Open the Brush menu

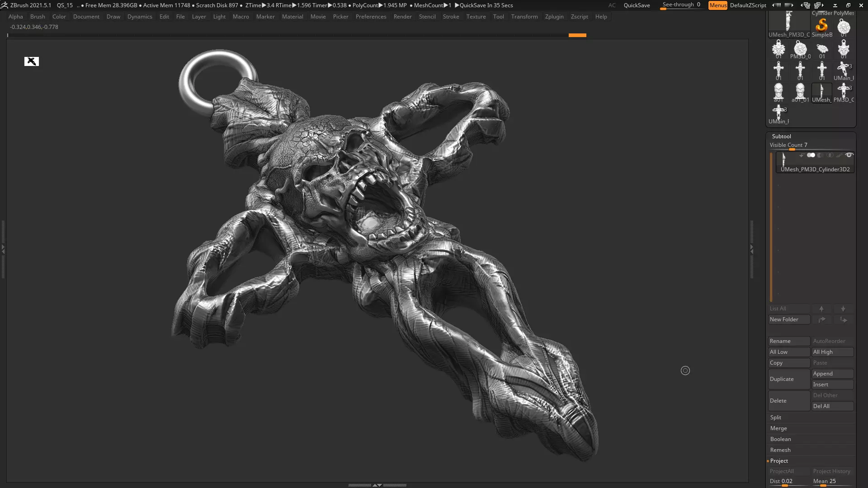(x=38, y=17)
